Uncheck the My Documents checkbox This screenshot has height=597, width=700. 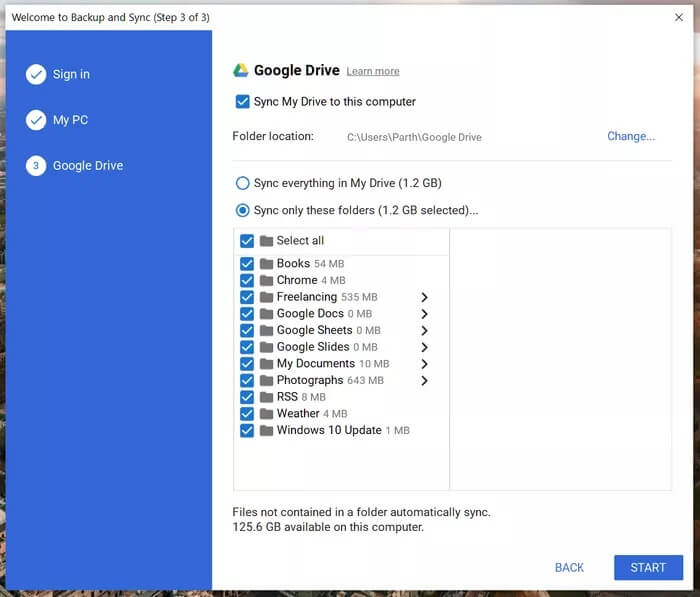pos(247,364)
